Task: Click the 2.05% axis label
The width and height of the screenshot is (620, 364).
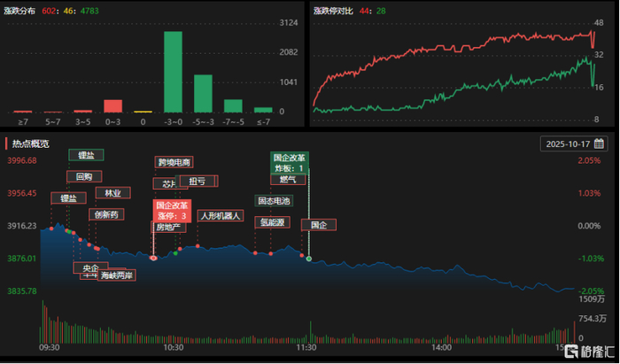Action: tap(591, 160)
